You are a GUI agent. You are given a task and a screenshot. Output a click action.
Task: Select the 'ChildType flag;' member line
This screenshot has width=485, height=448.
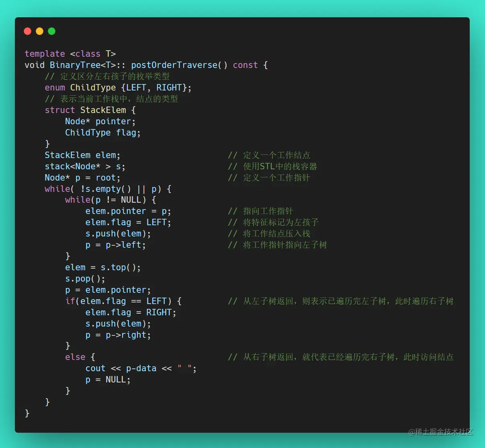(103, 133)
